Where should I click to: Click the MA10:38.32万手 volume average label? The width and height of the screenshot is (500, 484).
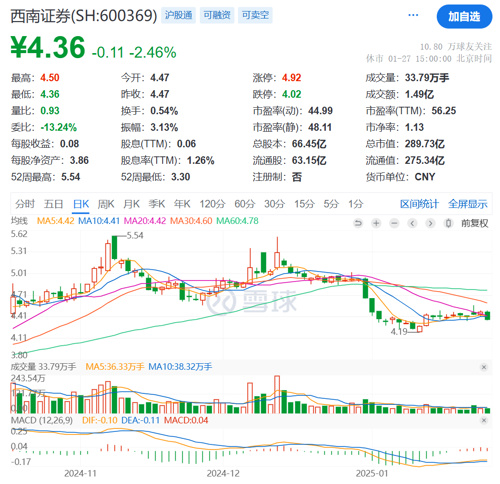point(180,367)
